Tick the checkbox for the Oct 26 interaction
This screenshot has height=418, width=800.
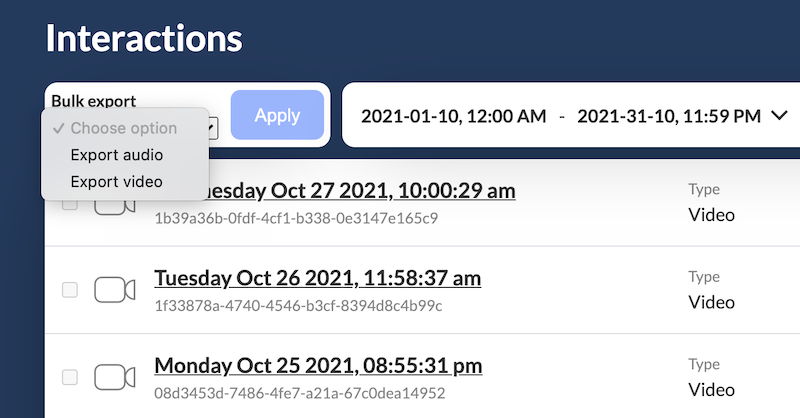pyautogui.click(x=70, y=290)
